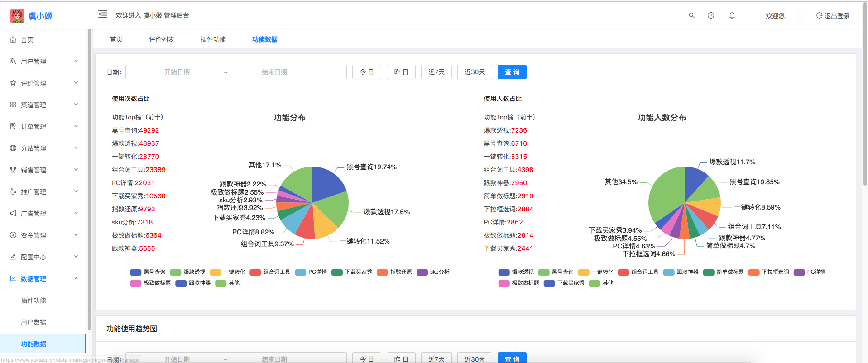Screen dimensions: 868x363
Task: Click the edit icon beside 配置中心
Action: click(x=13, y=257)
